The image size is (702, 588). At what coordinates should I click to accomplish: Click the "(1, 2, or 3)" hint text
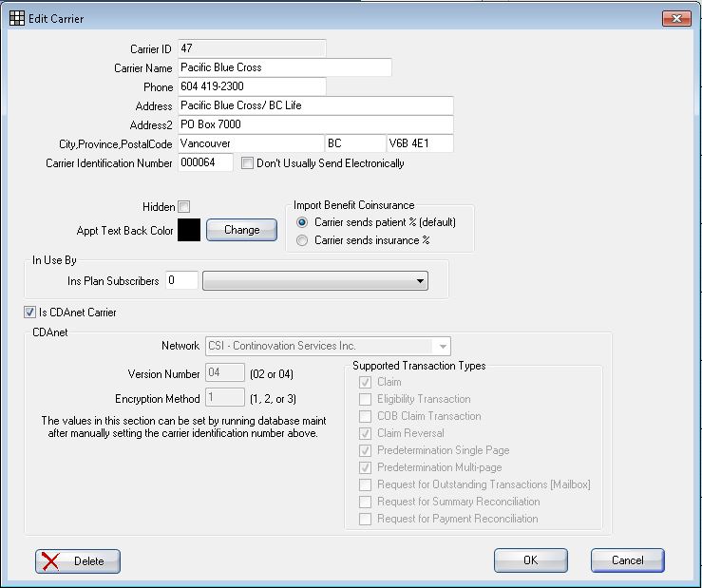click(273, 399)
